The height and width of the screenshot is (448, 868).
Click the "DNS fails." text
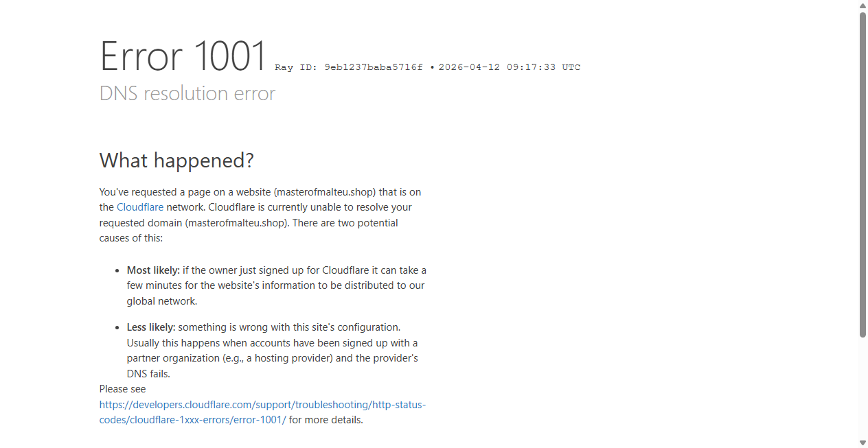(x=148, y=374)
